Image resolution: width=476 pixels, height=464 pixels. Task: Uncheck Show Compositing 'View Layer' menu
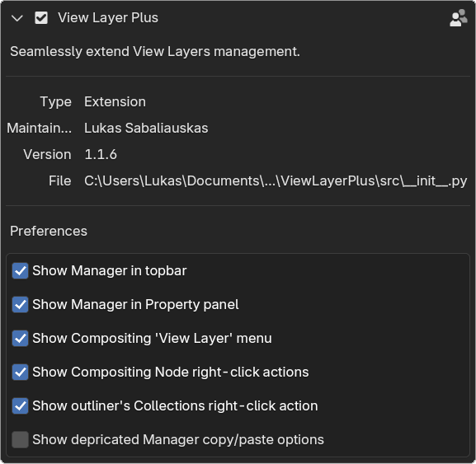(21, 338)
